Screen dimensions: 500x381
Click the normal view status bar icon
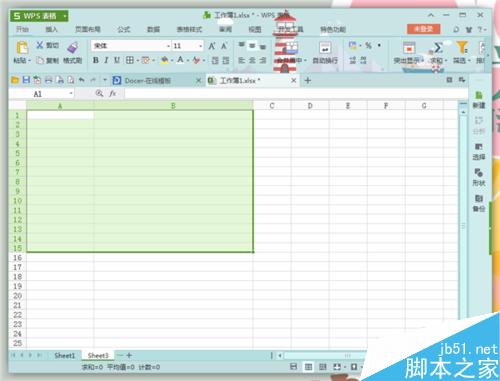click(x=309, y=367)
